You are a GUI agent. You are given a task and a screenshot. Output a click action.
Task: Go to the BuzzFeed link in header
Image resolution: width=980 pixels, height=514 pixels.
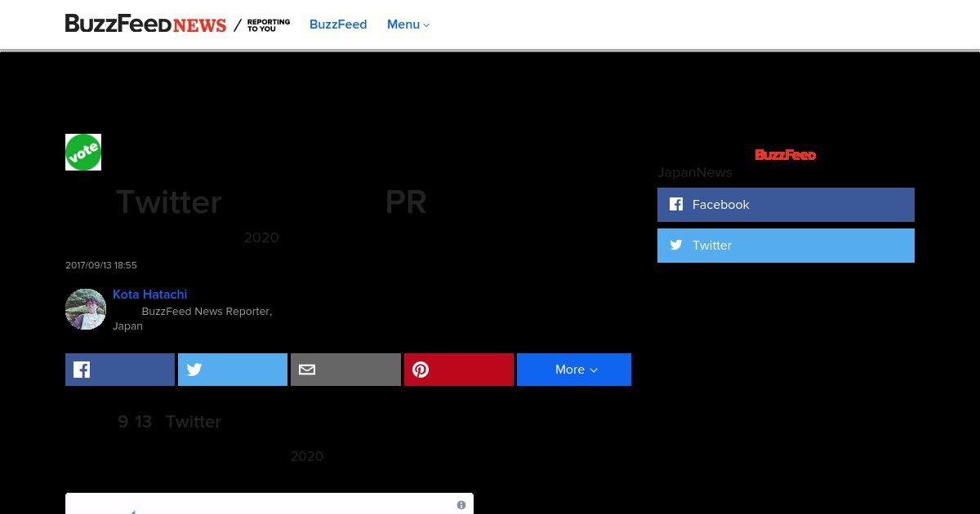[338, 24]
